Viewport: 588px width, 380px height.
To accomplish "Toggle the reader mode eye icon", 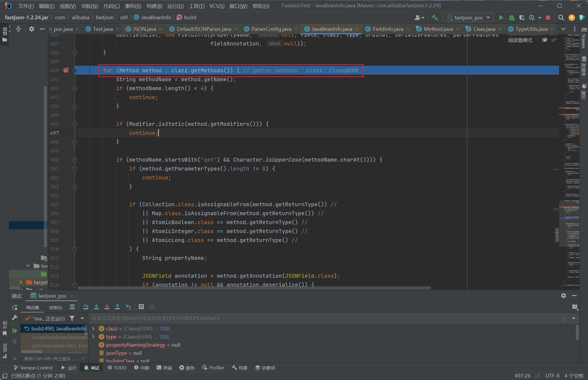I will [545, 40].
